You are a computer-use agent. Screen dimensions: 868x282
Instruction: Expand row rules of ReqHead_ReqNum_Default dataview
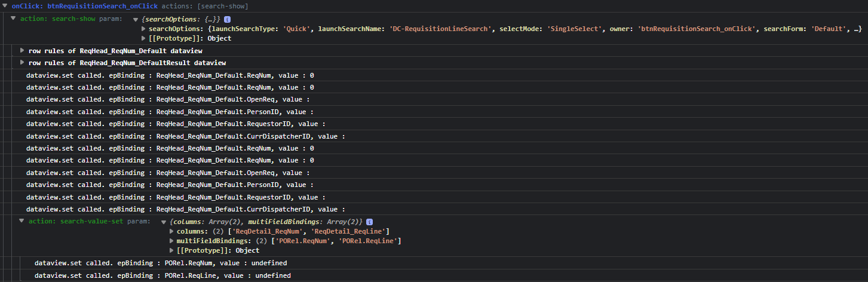coord(23,51)
